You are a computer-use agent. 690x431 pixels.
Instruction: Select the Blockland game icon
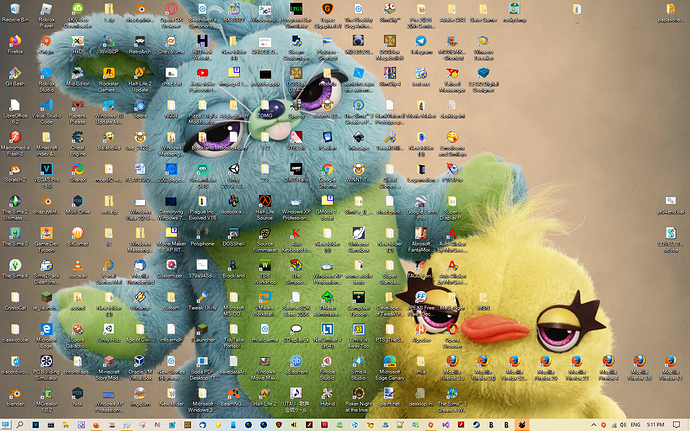click(233, 269)
